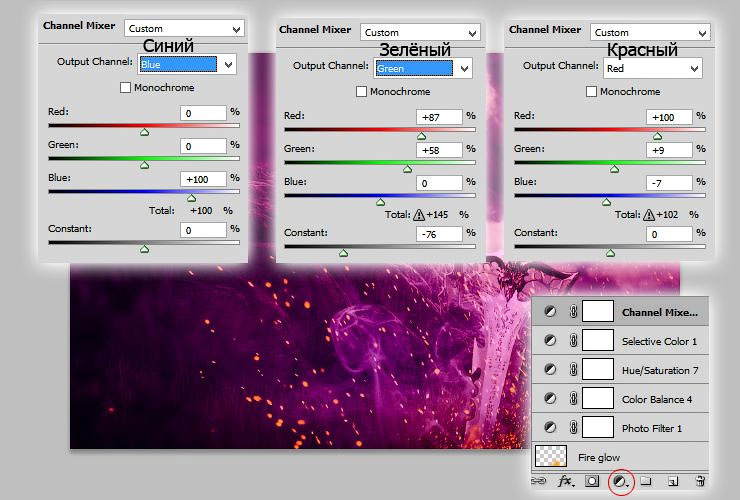This screenshot has height=500, width=740.
Task: Click the Fire glow layer thumbnail
Action: click(x=551, y=456)
